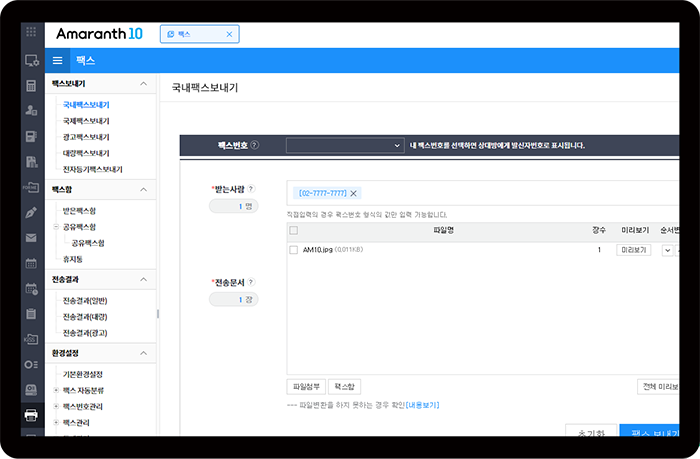Open the circle-and-lines list module icon
The height and width of the screenshot is (459, 700).
(x=31, y=364)
